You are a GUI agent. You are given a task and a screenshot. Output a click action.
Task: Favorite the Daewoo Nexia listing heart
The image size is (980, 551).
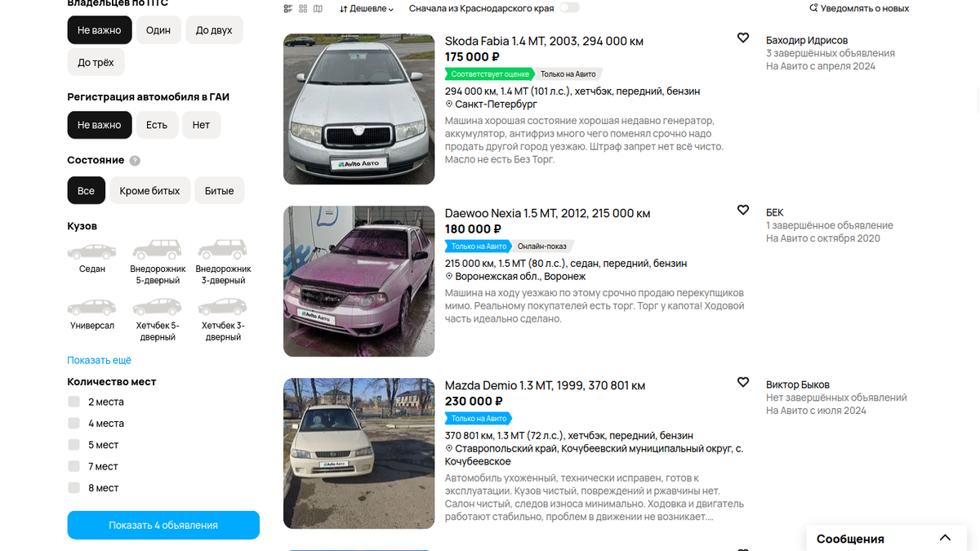[743, 210]
